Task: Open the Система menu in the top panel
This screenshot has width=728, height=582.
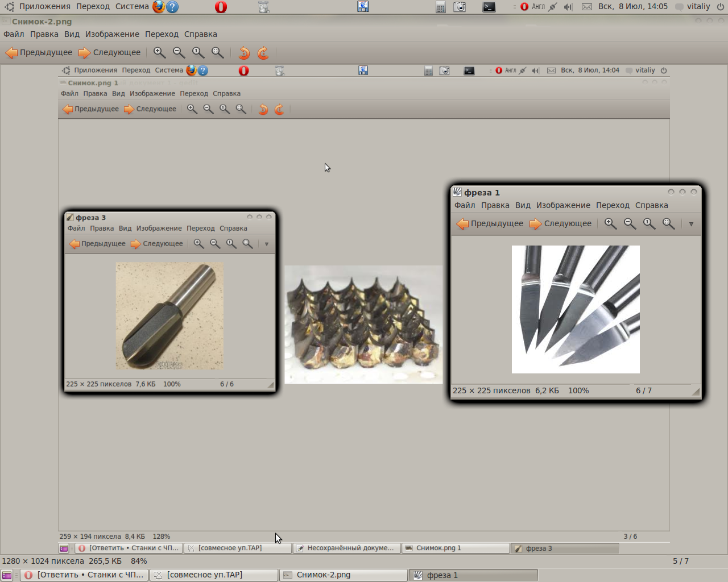Action: click(132, 7)
